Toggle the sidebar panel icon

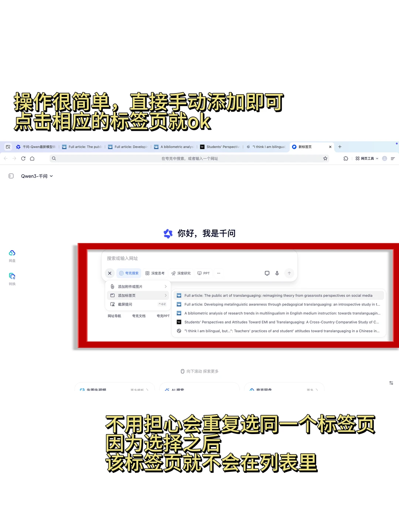pyautogui.click(x=11, y=176)
